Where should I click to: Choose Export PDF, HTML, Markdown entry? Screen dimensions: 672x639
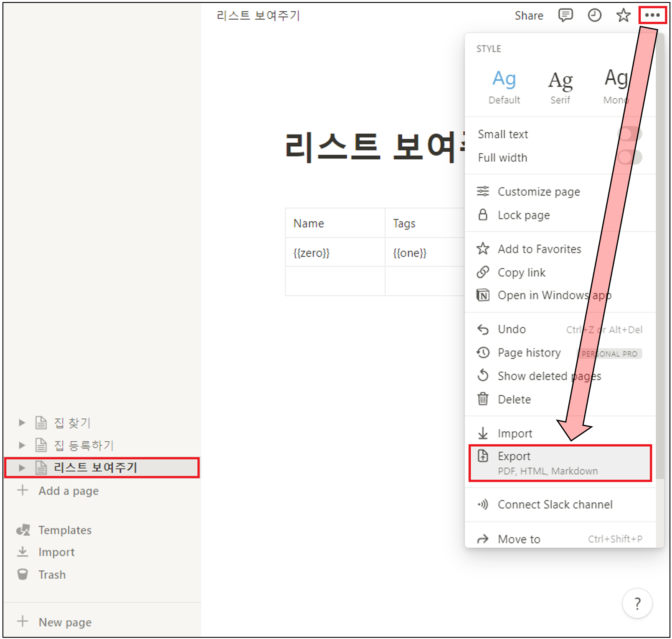[560, 463]
